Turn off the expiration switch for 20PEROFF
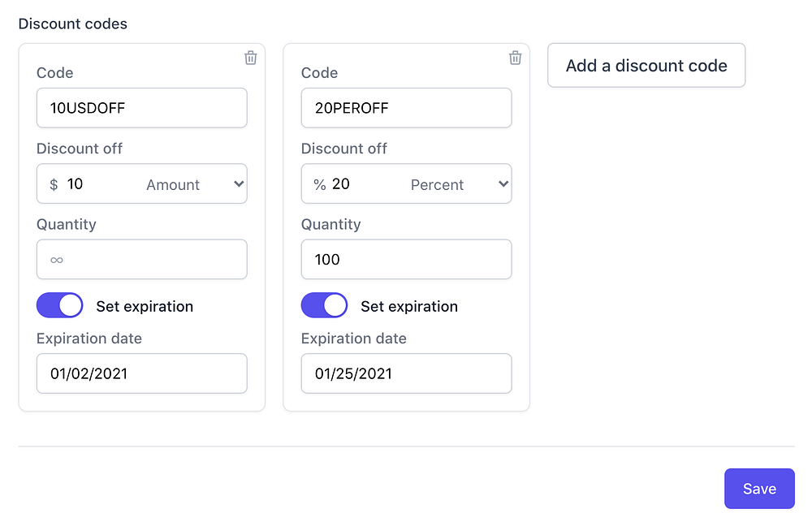Viewport: 812px width, 526px height. tap(324, 306)
